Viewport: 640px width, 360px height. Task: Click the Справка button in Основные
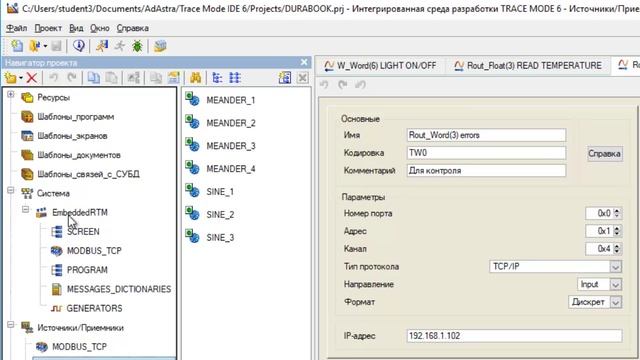click(x=604, y=153)
